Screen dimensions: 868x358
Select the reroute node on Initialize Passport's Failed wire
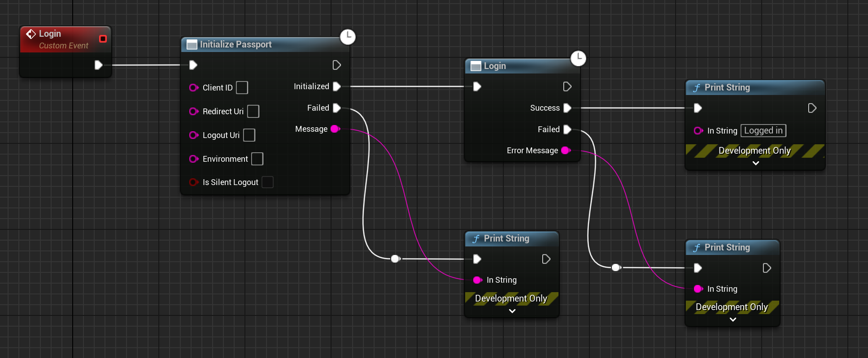point(395,259)
